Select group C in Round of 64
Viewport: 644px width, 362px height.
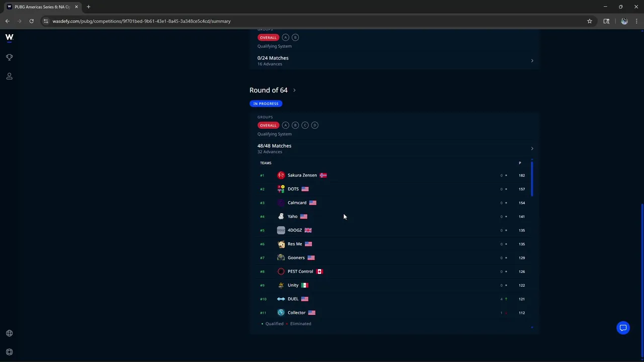click(x=305, y=125)
